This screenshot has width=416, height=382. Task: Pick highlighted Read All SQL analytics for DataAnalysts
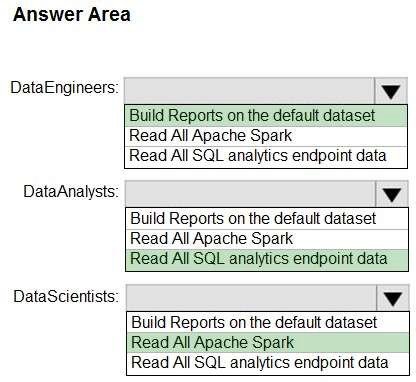pos(267,260)
